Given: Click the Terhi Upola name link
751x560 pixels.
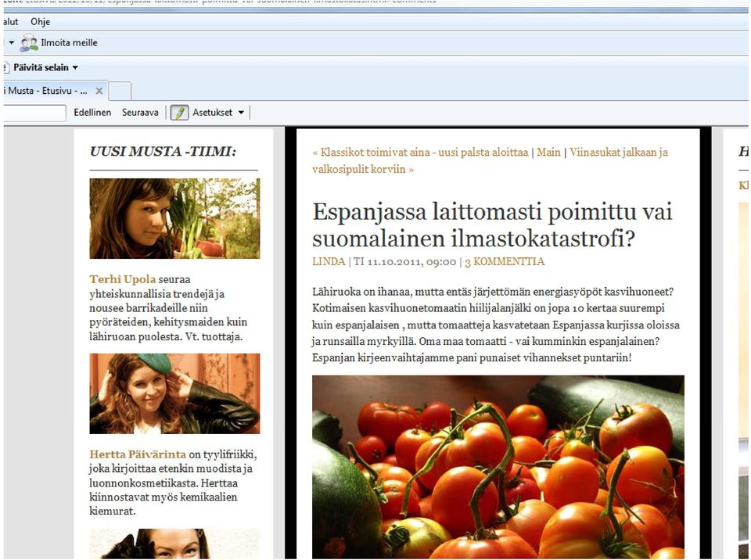Looking at the screenshot, I should tap(123, 279).
